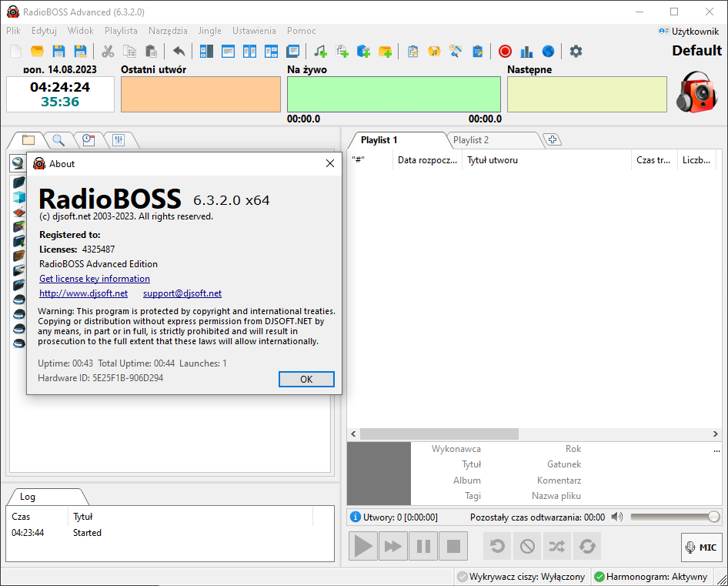The width and height of the screenshot is (728, 586).
Task: Click the playlist scrollbar right arrow
Action: (716, 434)
